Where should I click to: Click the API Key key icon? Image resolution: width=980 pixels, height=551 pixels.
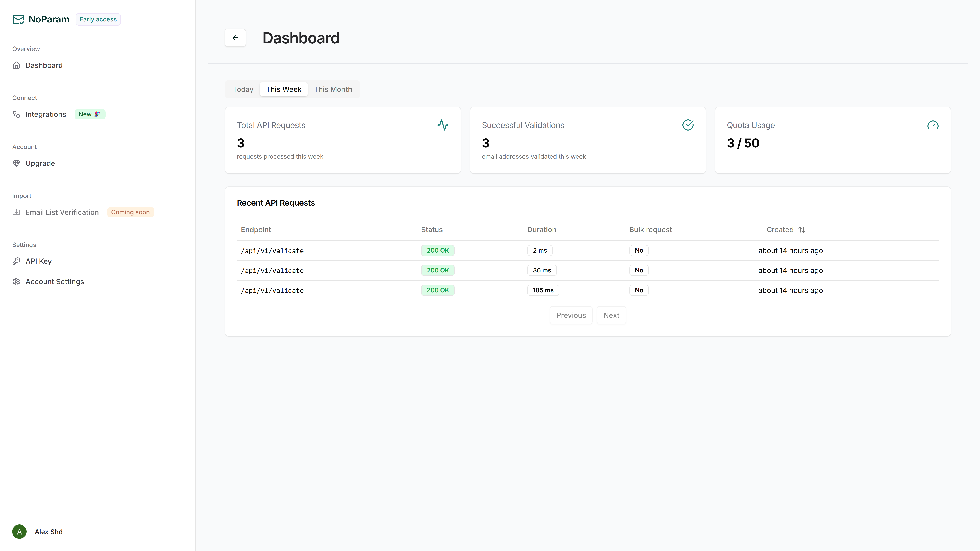tap(16, 261)
